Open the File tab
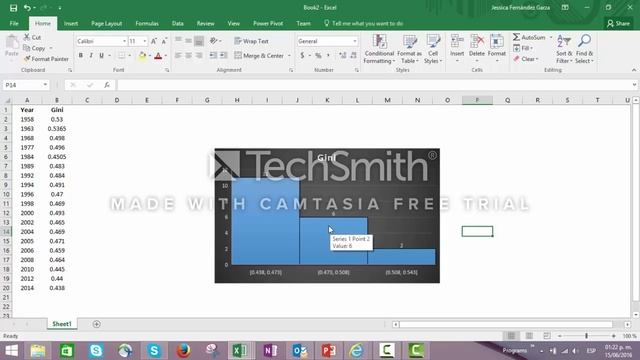 pyautogui.click(x=14, y=23)
